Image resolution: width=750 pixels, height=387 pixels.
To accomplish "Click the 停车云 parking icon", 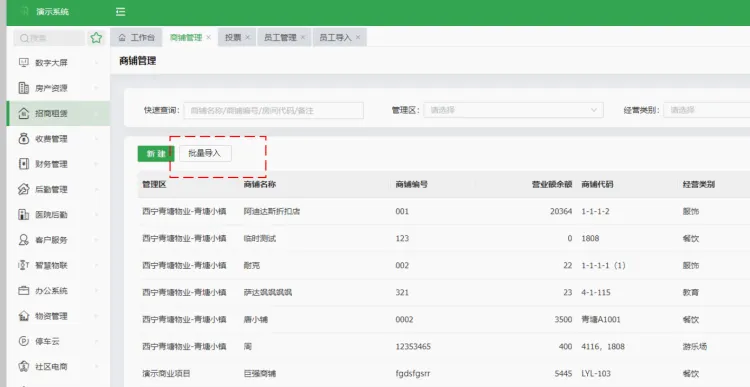I will (x=23, y=341).
